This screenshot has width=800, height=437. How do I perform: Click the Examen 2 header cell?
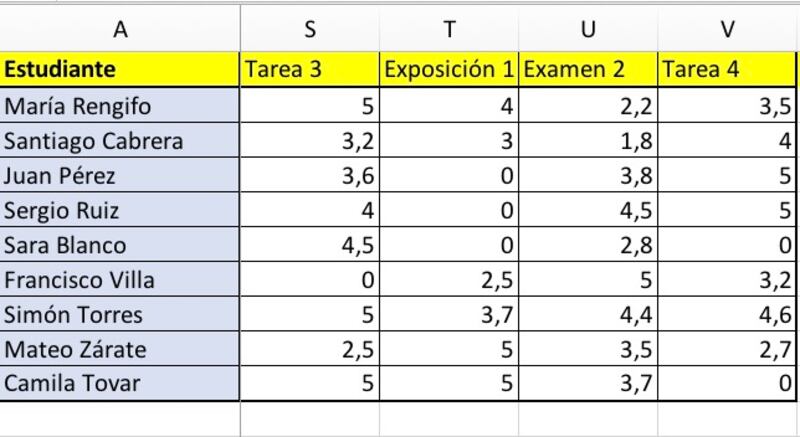point(588,69)
